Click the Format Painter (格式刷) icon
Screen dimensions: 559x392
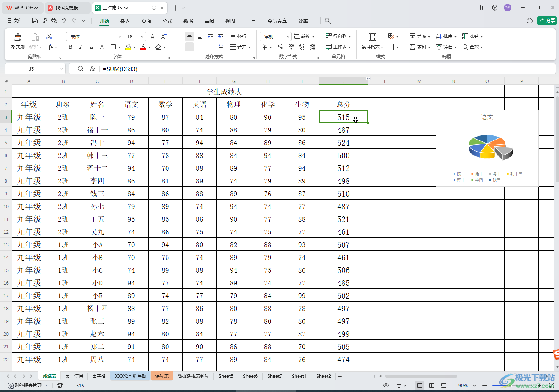coord(18,37)
